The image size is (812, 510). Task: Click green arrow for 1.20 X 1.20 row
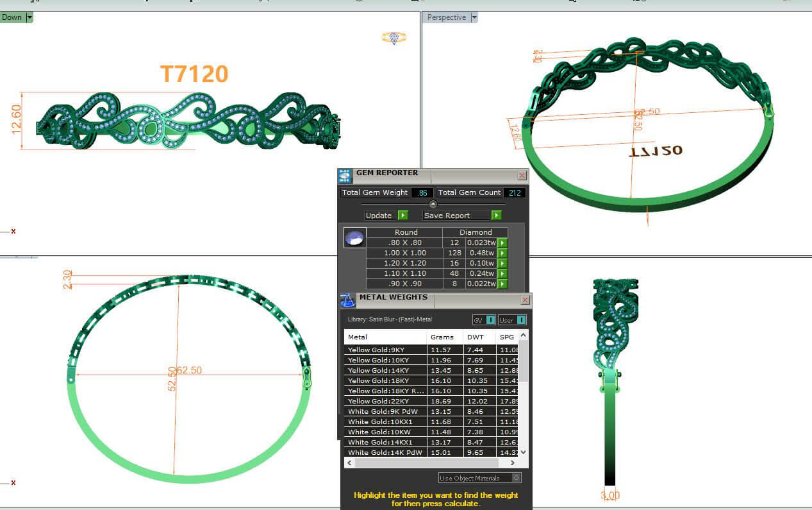pos(502,263)
